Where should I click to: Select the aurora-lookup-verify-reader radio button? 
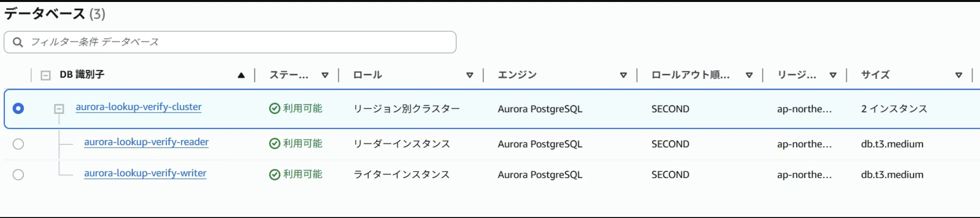click(x=18, y=144)
